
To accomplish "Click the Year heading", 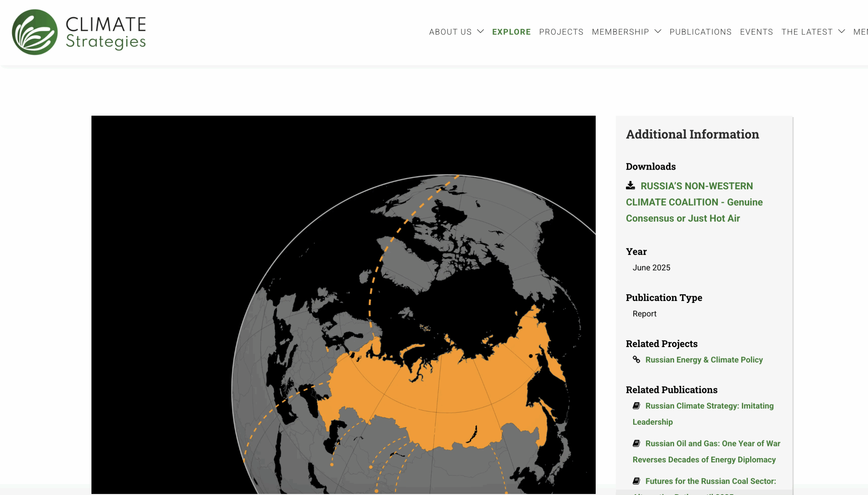I will tap(636, 252).
